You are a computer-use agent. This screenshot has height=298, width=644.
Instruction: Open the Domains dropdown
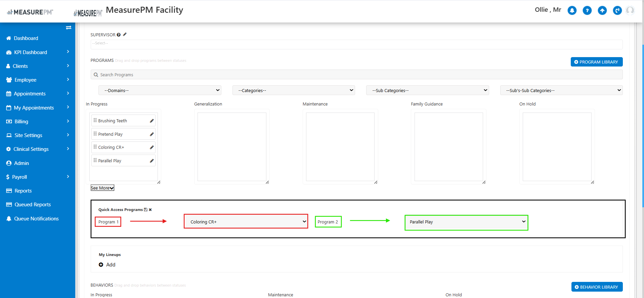pyautogui.click(x=160, y=90)
